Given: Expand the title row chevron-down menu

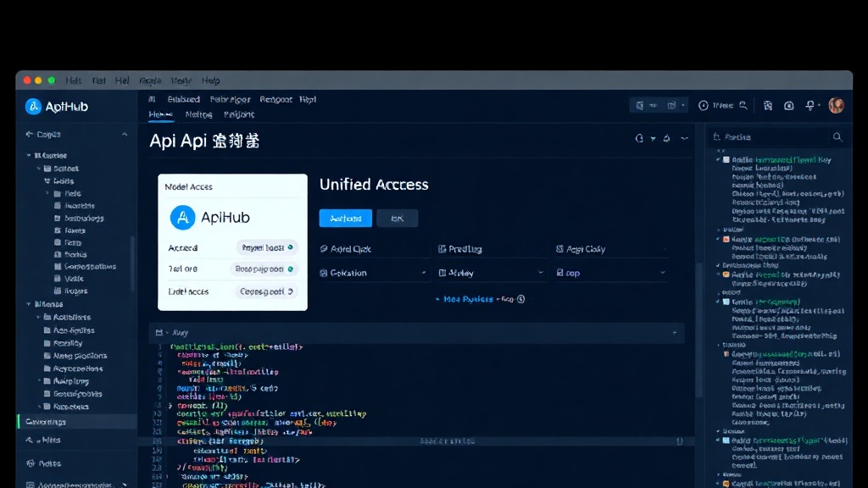Looking at the screenshot, I should point(685,139).
